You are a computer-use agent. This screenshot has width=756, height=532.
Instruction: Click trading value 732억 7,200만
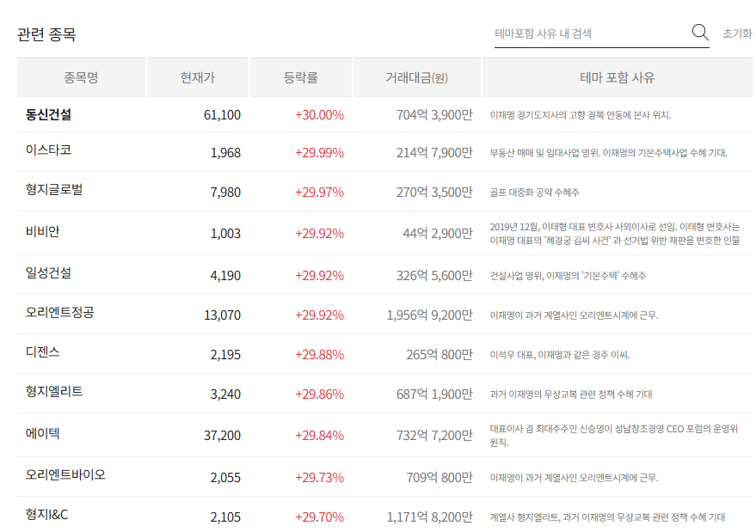[434, 436]
